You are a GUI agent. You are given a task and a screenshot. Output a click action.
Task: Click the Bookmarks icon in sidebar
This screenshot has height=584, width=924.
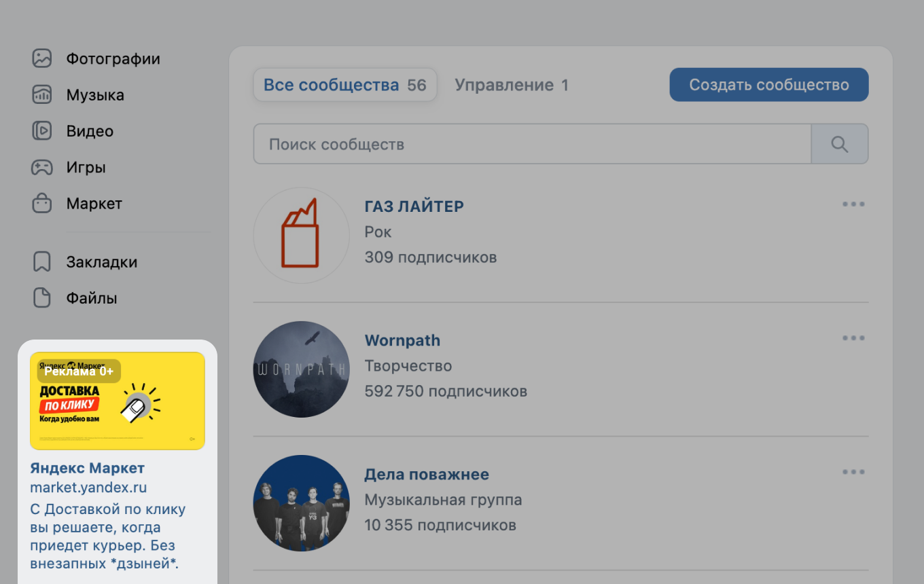coord(42,262)
